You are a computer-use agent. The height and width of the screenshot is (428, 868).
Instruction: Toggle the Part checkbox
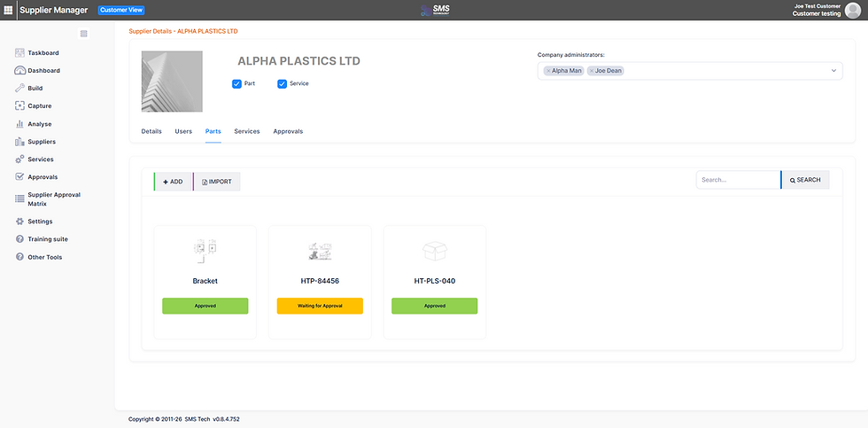pos(237,83)
